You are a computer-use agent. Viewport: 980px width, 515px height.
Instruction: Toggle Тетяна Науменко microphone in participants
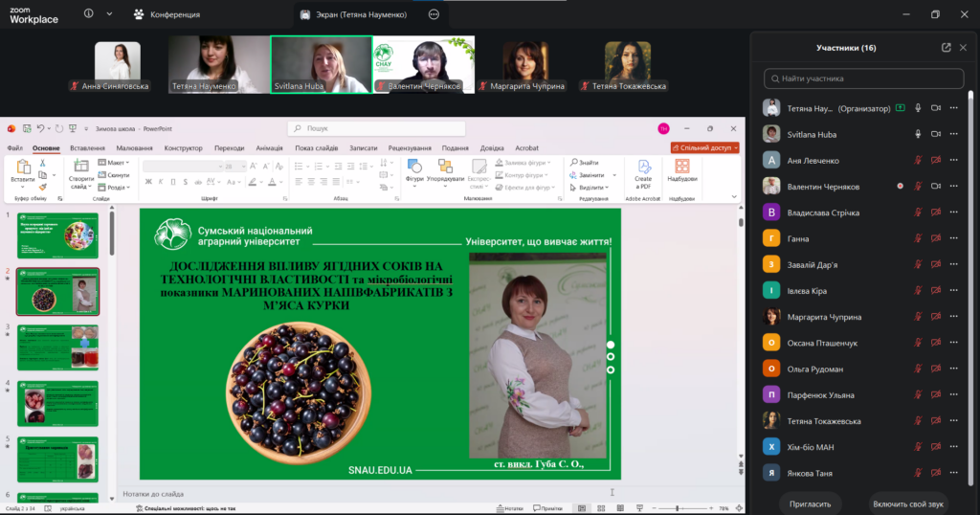tap(918, 108)
